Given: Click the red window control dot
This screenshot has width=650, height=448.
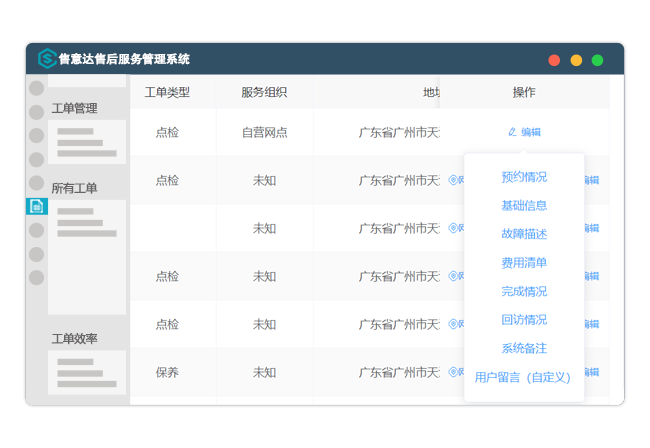Looking at the screenshot, I should click(x=554, y=60).
